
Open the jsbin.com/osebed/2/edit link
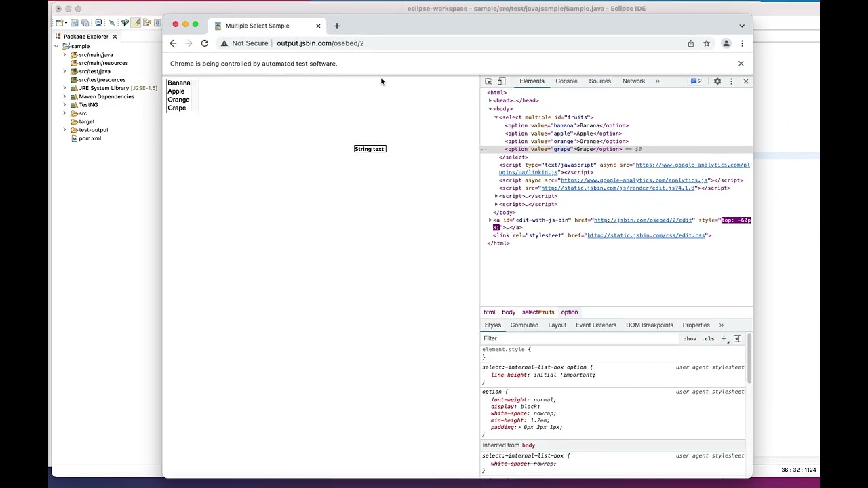click(643, 220)
